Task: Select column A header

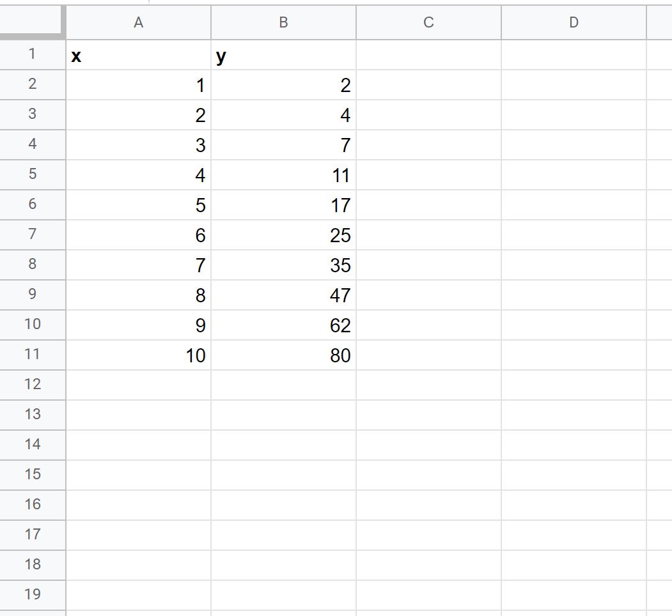Action: tap(138, 22)
